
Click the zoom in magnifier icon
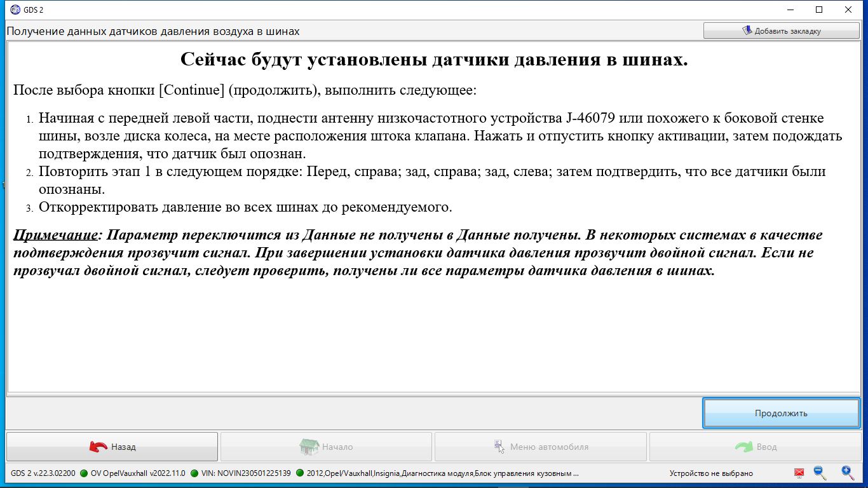click(x=848, y=473)
